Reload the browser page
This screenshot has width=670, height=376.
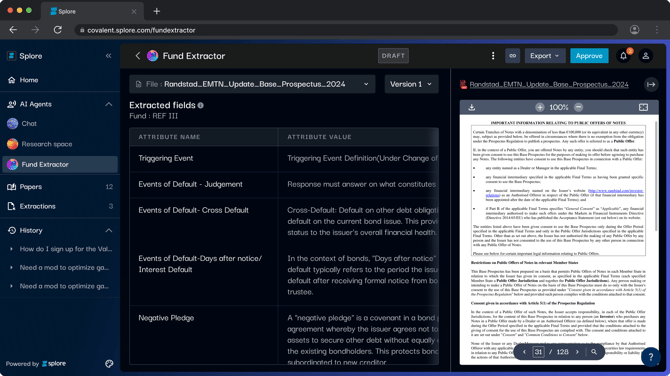[58, 30]
